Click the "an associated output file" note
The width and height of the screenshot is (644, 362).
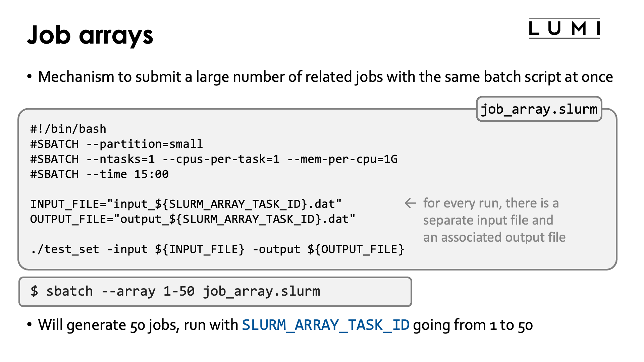[494, 237]
